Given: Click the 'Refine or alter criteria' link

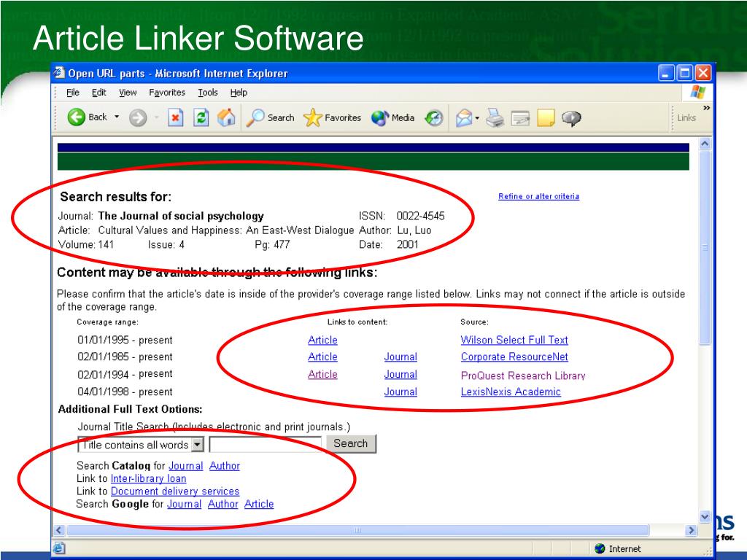Looking at the screenshot, I should point(539,196).
